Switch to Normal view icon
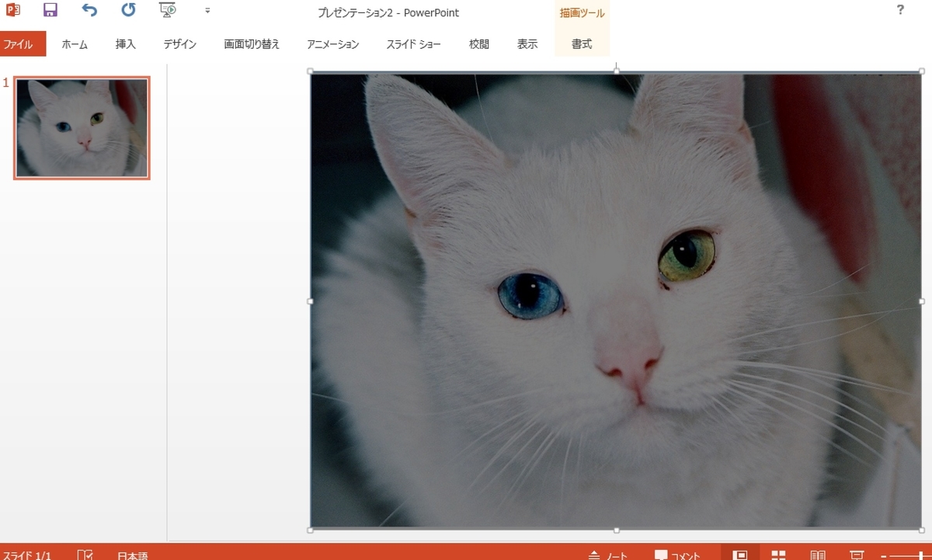This screenshot has height=560, width=932. click(x=740, y=555)
